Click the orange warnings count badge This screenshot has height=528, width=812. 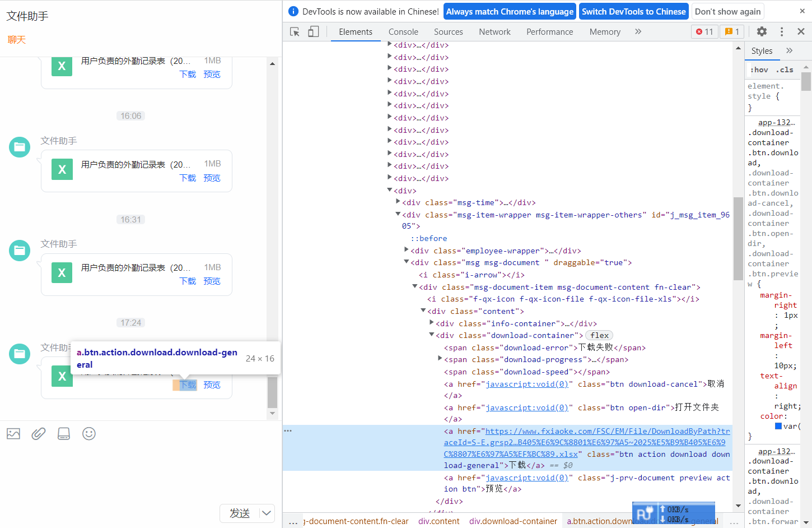(732, 32)
